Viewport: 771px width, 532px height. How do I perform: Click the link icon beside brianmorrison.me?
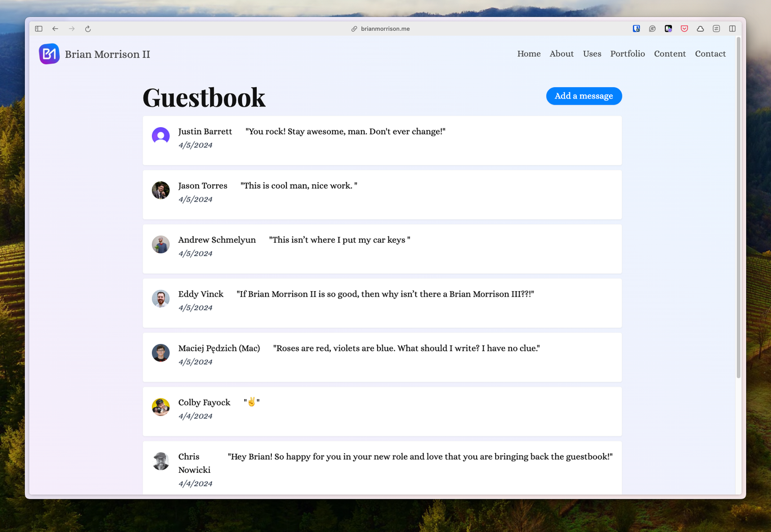[355, 29]
